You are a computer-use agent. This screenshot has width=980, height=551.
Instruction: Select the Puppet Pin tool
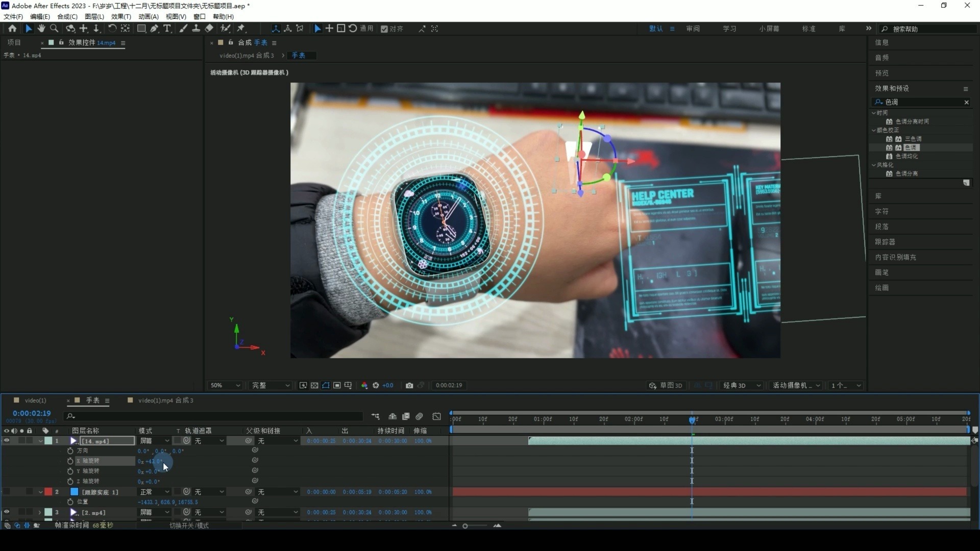click(241, 29)
